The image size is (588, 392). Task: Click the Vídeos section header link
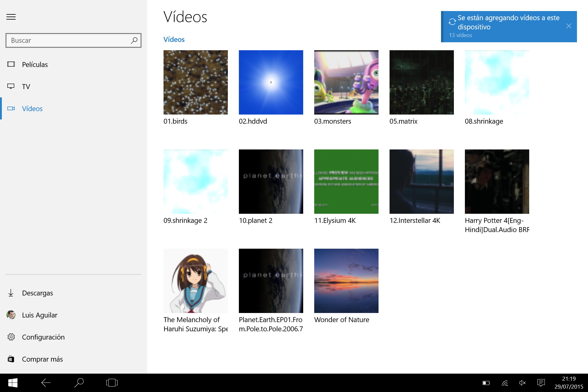pyautogui.click(x=174, y=40)
